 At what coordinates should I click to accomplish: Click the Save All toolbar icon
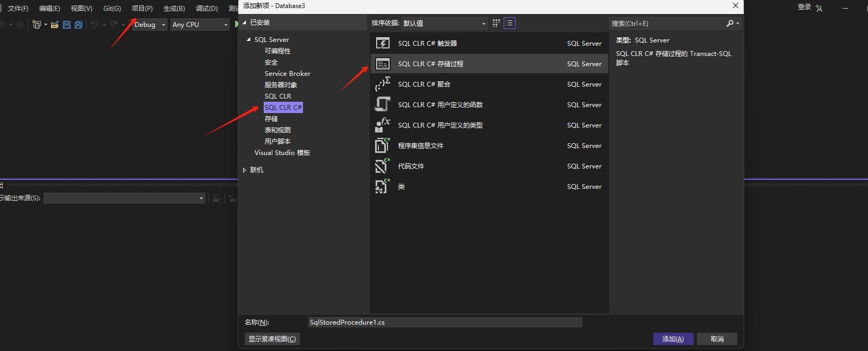(79, 25)
